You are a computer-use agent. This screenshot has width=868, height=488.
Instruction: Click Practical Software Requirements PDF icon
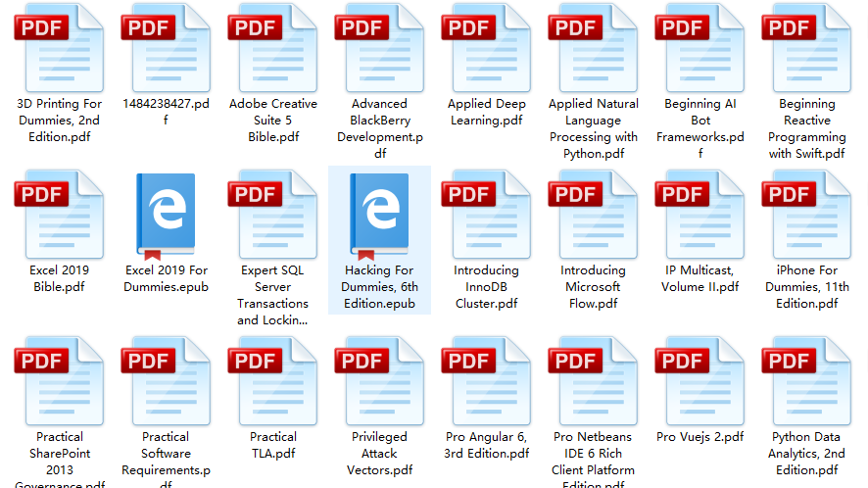[167, 381]
